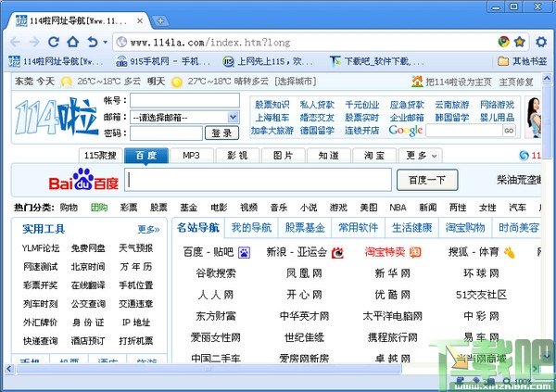Select the 股票基金 navigation tab
Viewport: 556px width, 392px height.
[305, 227]
